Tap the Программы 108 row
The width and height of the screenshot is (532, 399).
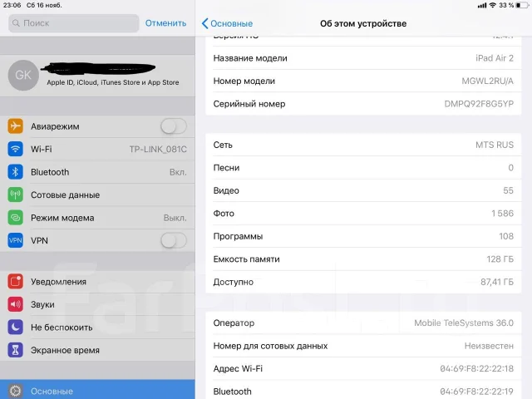click(x=363, y=236)
